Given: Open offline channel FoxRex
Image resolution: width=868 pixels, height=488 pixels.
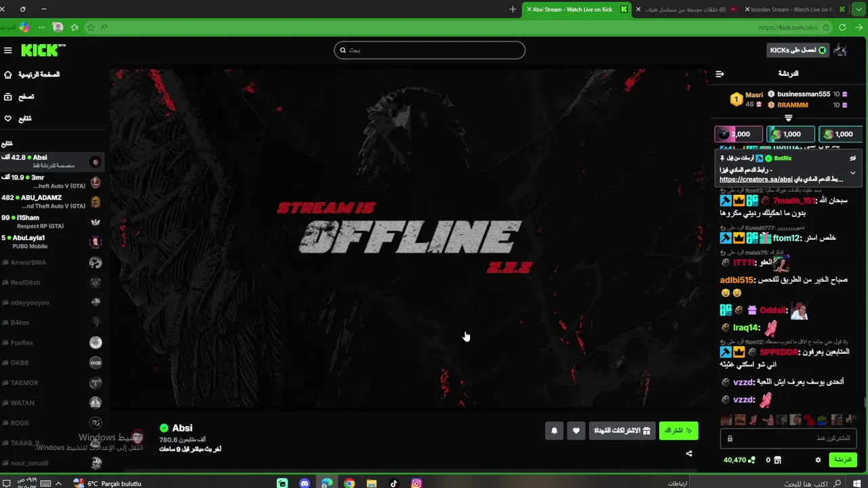Looking at the screenshot, I should 52,343.
